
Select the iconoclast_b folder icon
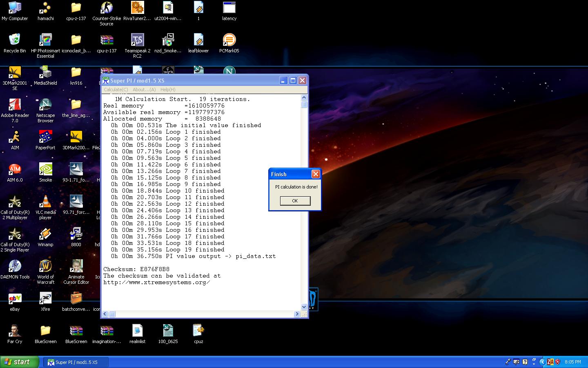click(76, 43)
